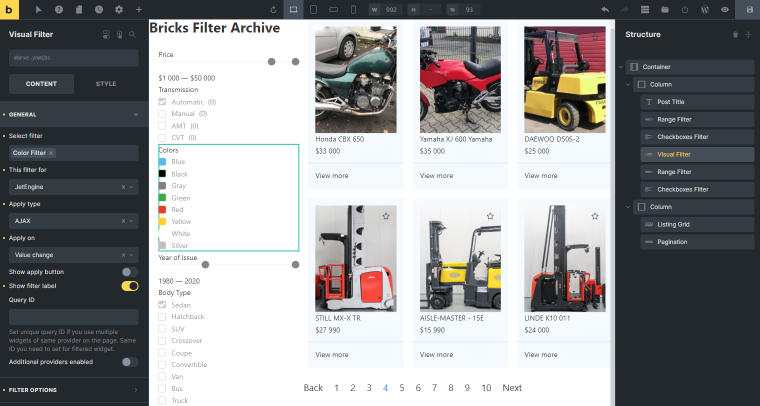
Task: Toggle the structure panel icon in toolbar
Action: tap(645, 10)
